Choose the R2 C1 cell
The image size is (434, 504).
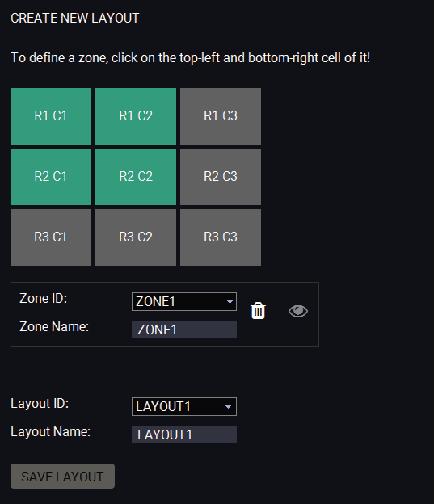coord(51,177)
